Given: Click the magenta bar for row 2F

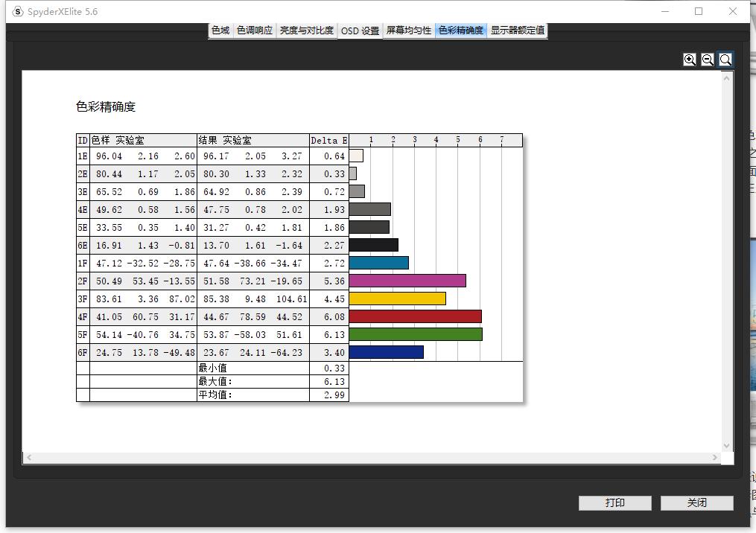Looking at the screenshot, I should coord(406,281).
